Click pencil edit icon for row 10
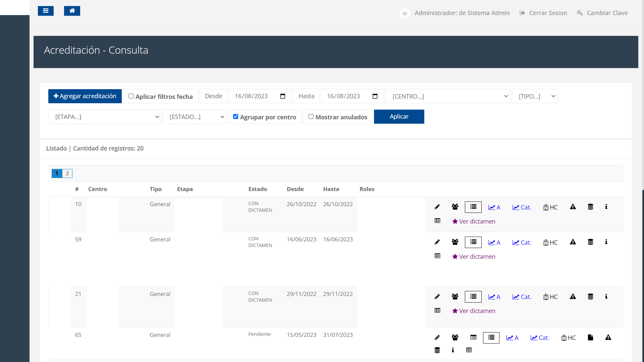Screen dimensions: 644x362 437,207
